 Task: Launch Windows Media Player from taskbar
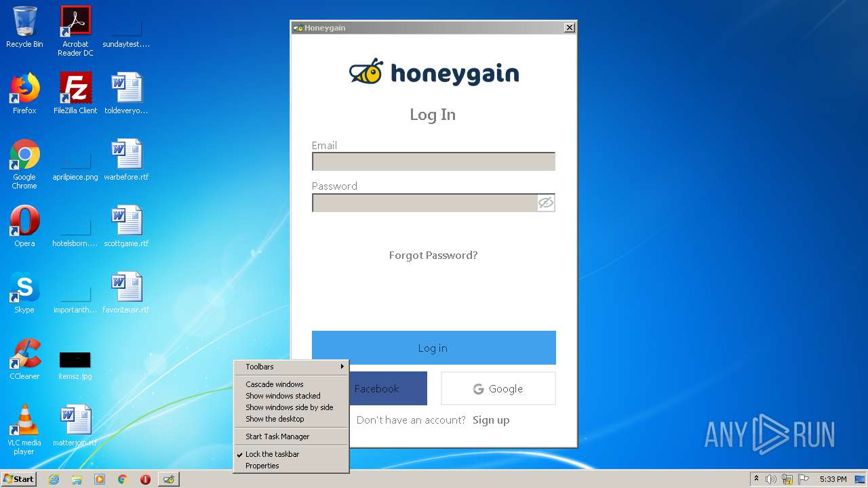click(100, 479)
